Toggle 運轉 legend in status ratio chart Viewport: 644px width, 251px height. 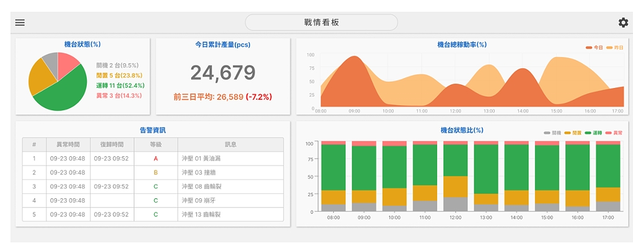pos(593,133)
